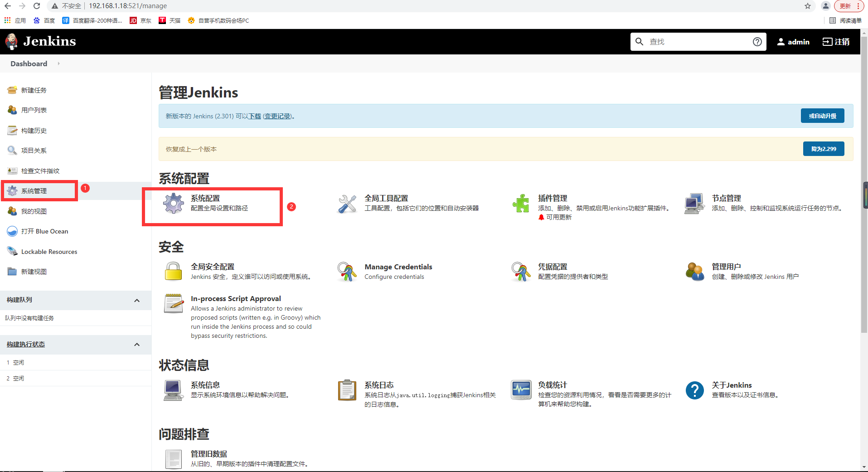Go back with browser back arrow
The image size is (868, 472).
coord(8,6)
